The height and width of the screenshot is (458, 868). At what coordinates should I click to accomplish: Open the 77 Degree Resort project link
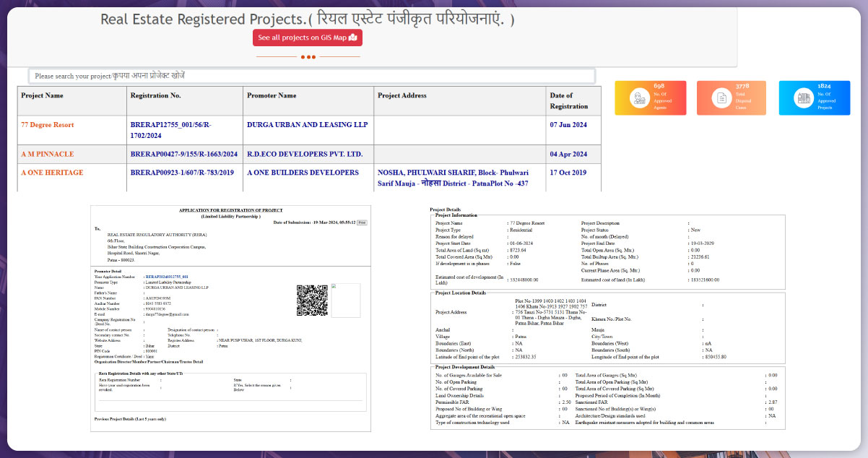click(x=48, y=125)
